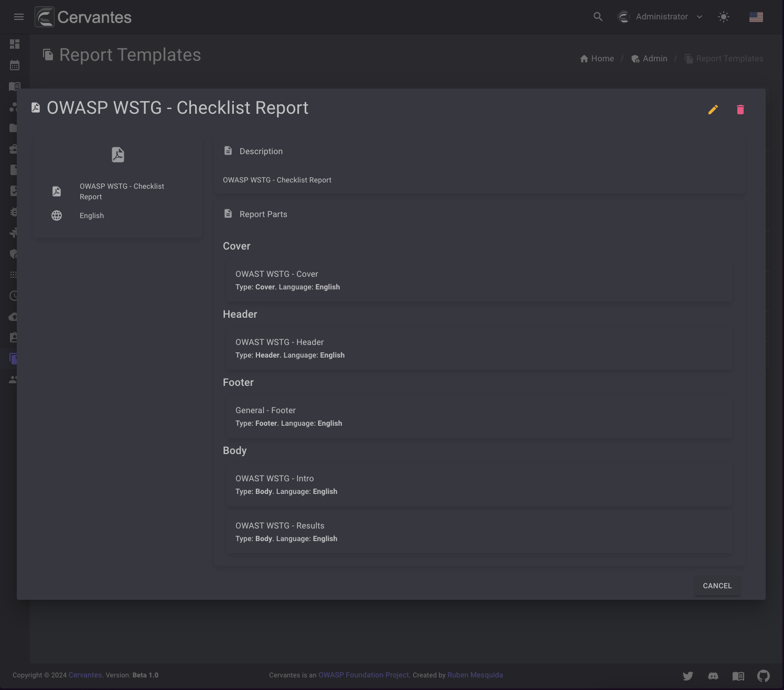Select the General - Footer part
The image size is (784, 690).
pos(479,417)
